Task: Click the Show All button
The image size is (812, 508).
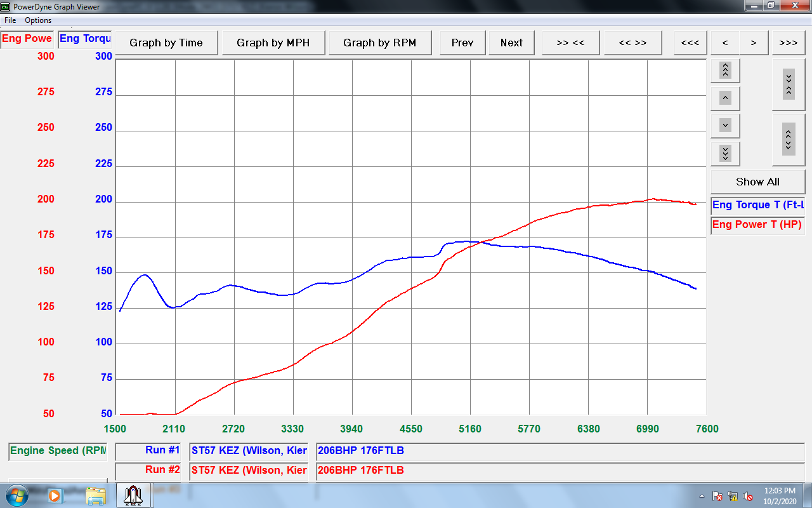Action: (757, 182)
